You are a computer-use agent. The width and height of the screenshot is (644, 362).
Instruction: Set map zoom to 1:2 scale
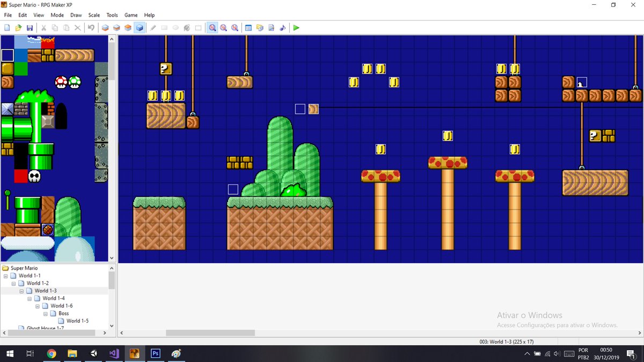click(x=223, y=27)
